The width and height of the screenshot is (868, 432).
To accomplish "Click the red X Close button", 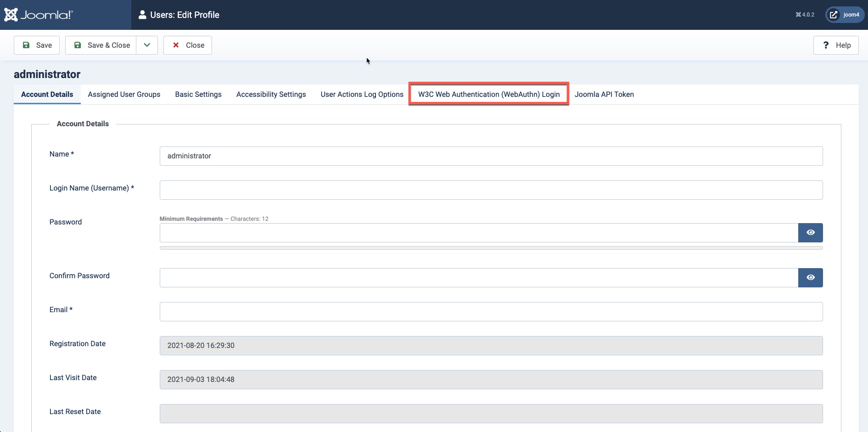I will pyautogui.click(x=188, y=45).
